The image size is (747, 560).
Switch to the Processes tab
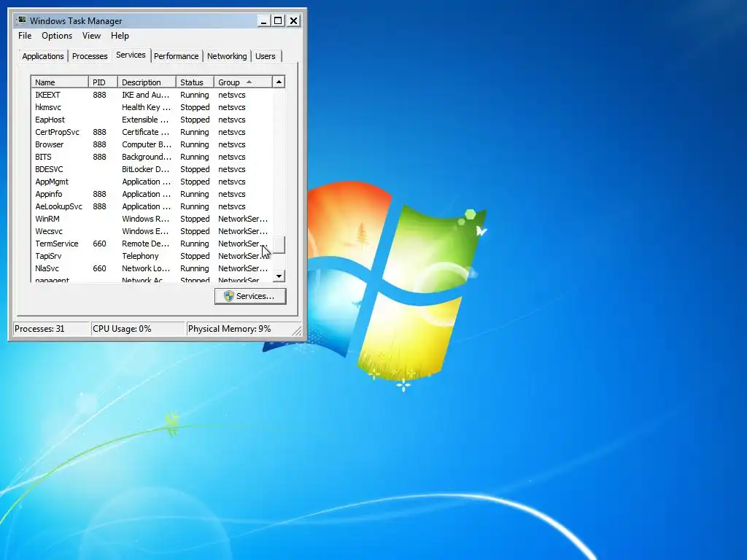(90, 56)
